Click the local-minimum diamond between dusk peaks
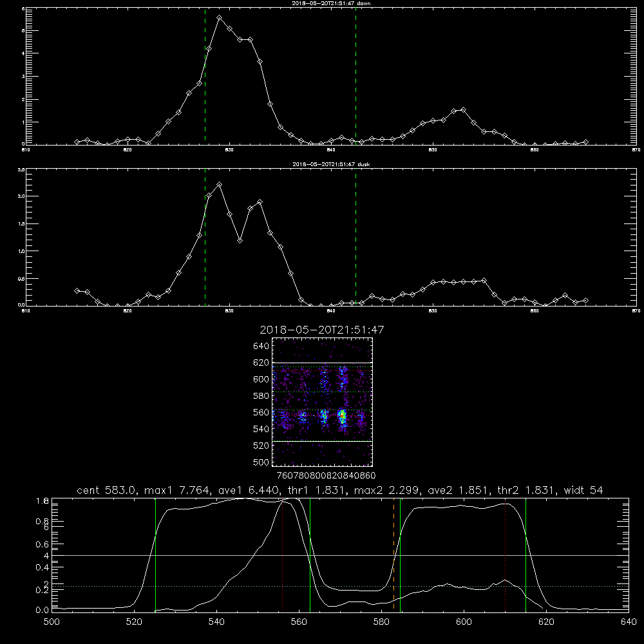Viewport: 644px width, 644px height. click(x=240, y=240)
